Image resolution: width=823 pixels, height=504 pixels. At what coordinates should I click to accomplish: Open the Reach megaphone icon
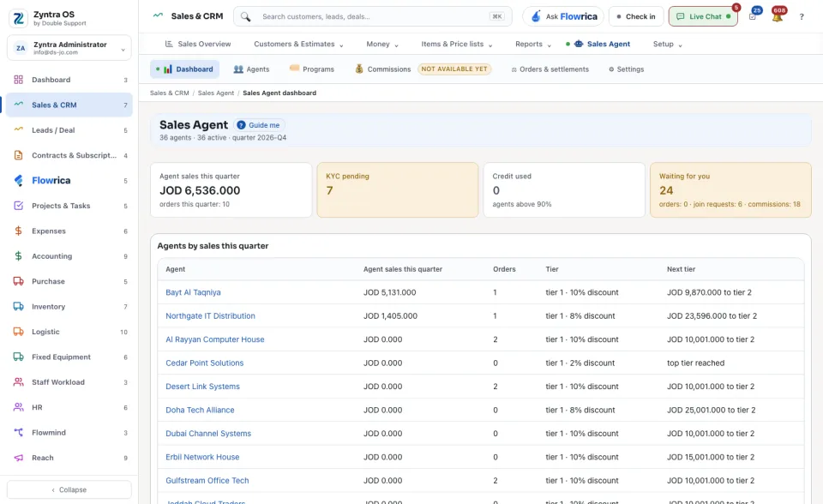click(18, 458)
